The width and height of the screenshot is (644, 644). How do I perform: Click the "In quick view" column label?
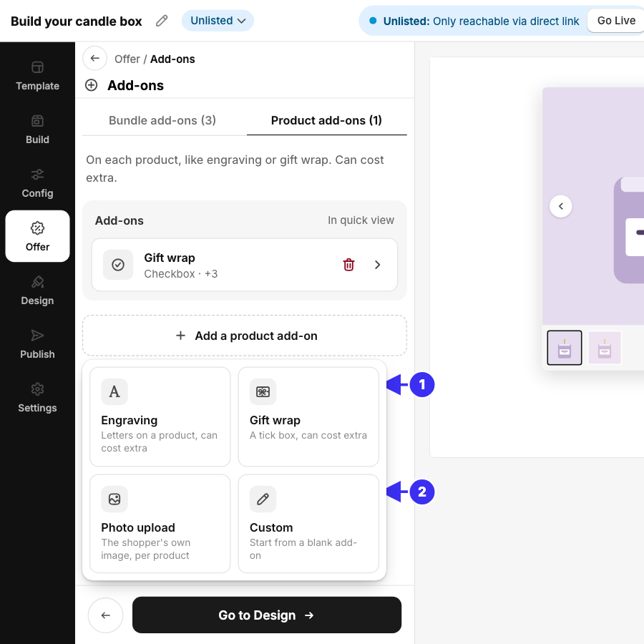[x=361, y=220]
